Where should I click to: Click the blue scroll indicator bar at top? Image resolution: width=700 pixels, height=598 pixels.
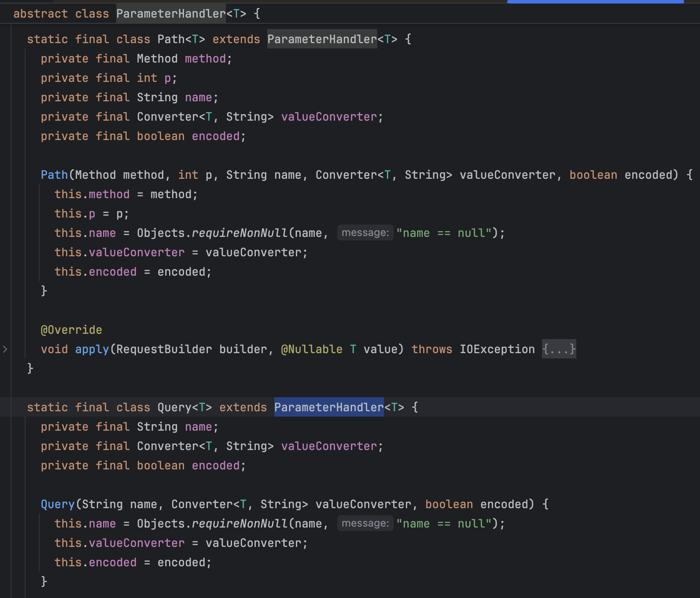(595, 2)
